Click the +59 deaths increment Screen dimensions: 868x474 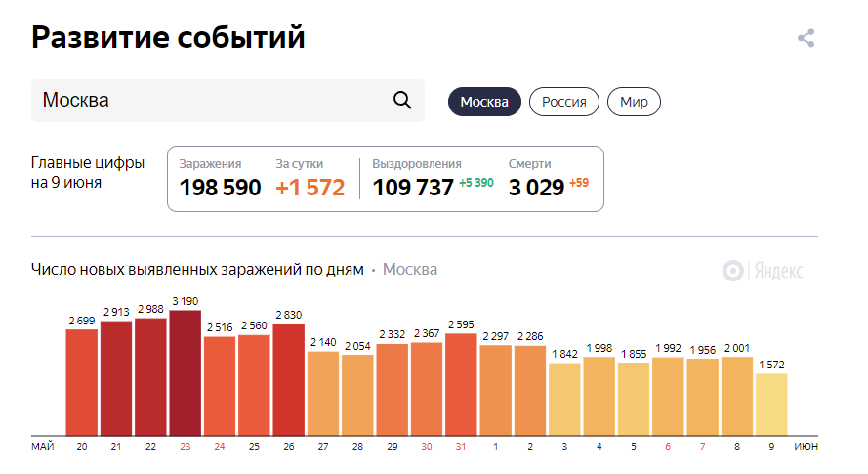579,183
